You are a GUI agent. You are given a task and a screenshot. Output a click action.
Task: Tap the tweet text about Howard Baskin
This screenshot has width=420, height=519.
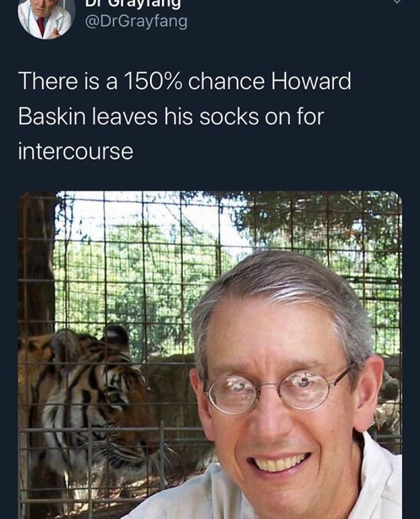tap(184, 116)
